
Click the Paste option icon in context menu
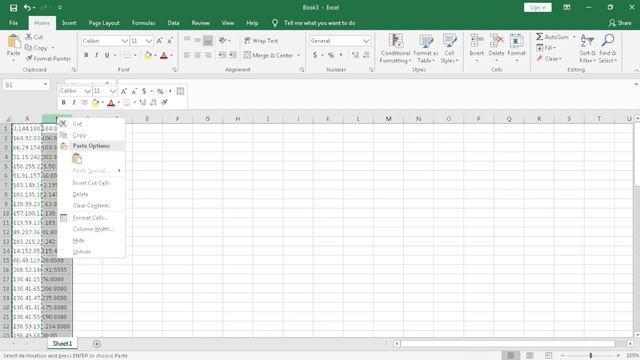(77, 159)
